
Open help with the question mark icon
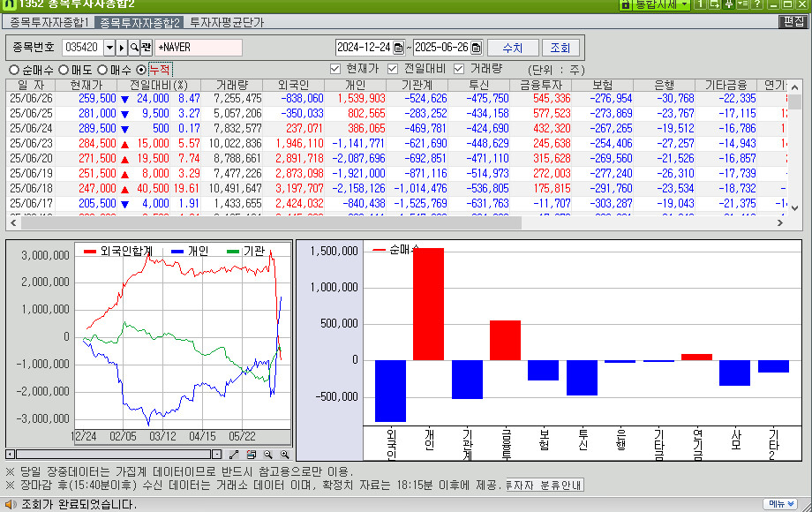click(x=756, y=4)
